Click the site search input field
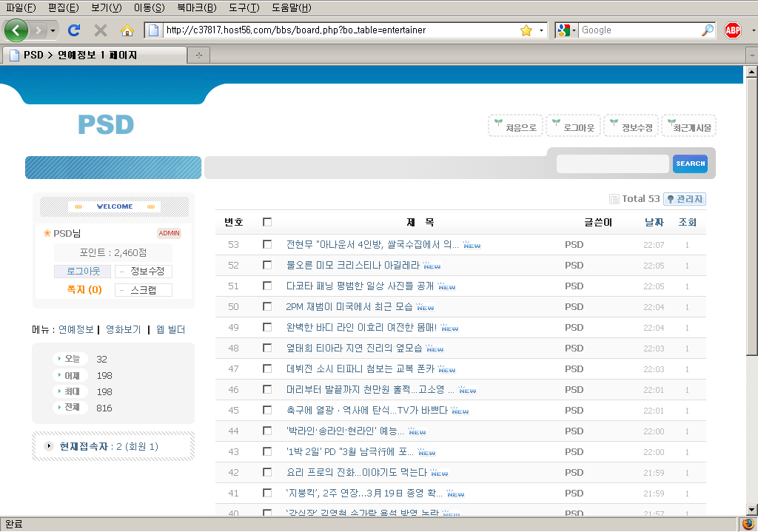 click(x=612, y=164)
